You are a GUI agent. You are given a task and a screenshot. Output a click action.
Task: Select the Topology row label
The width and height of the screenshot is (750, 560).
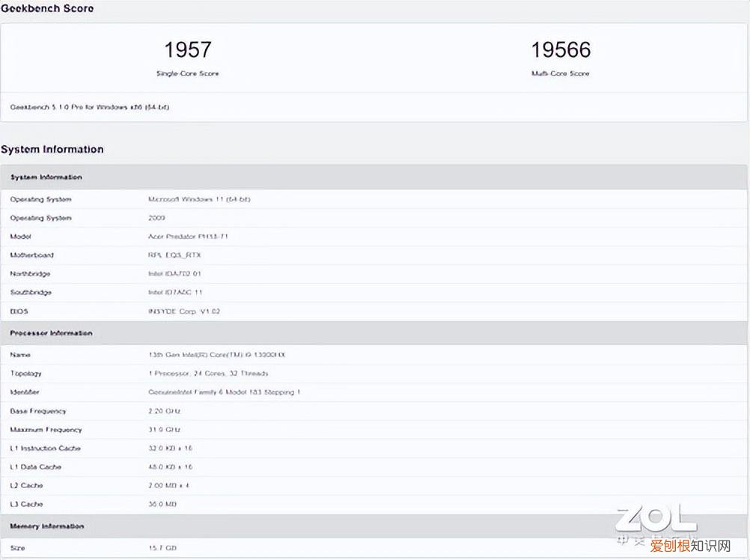pyautogui.click(x=26, y=374)
